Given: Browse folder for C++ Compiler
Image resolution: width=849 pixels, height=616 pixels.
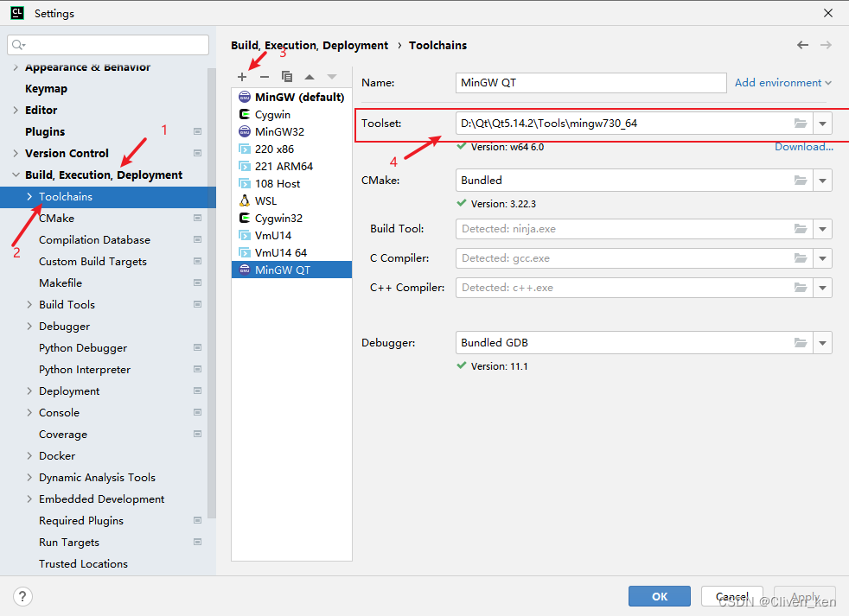Looking at the screenshot, I should (x=801, y=288).
